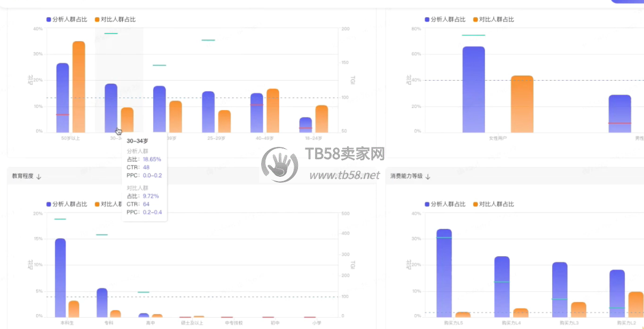
Task: Toggle 对比人群占比 legend in the 消费能力等级 chart
Action: click(x=493, y=204)
